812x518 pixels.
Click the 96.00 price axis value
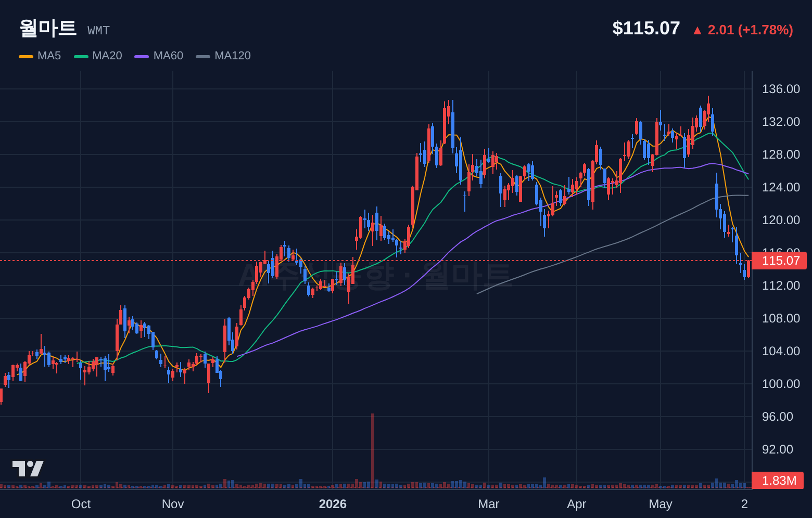[x=778, y=417]
